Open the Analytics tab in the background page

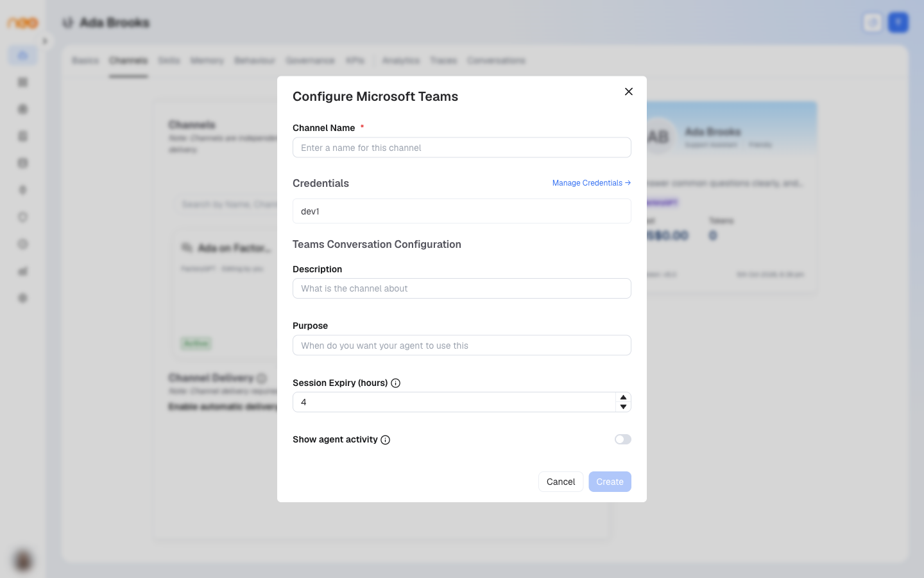(401, 60)
